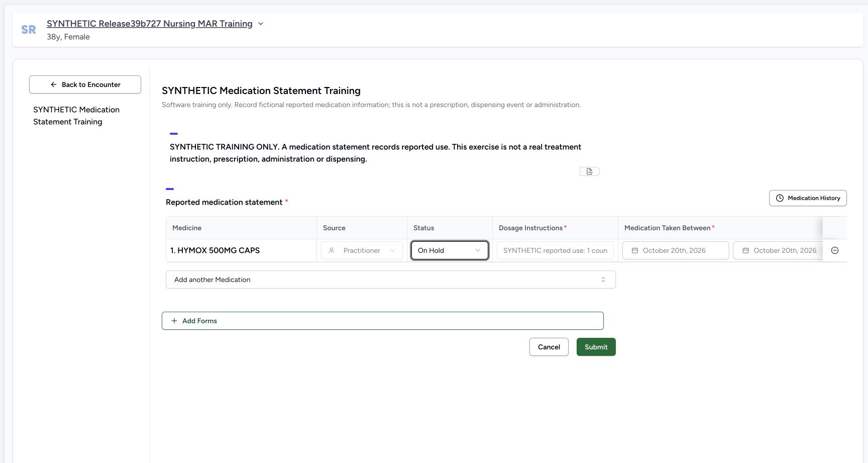Click the plus icon in Add Forms
868x463 pixels.
[x=174, y=321]
